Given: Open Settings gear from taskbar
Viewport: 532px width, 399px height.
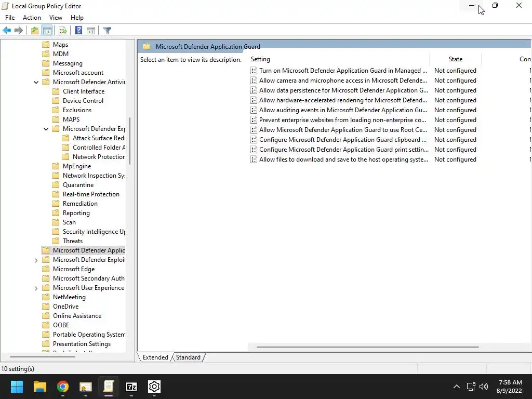Looking at the screenshot, I should (x=154, y=387).
